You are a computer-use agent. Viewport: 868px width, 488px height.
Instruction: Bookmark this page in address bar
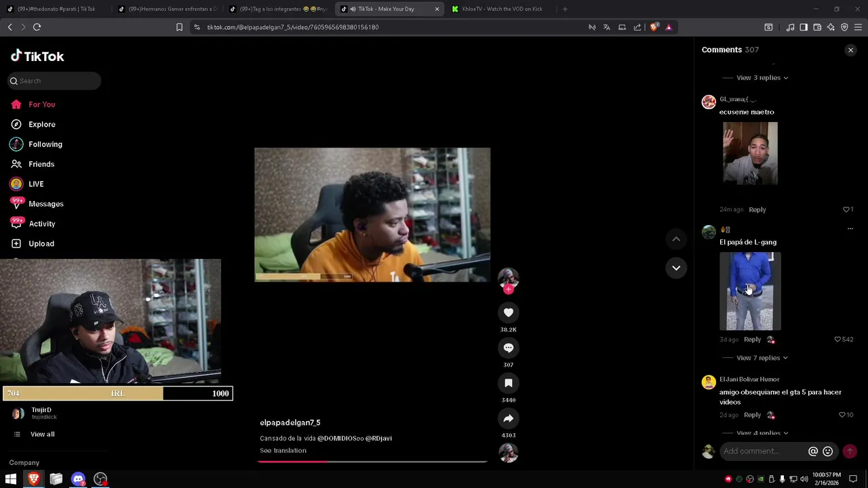point(179,27)
